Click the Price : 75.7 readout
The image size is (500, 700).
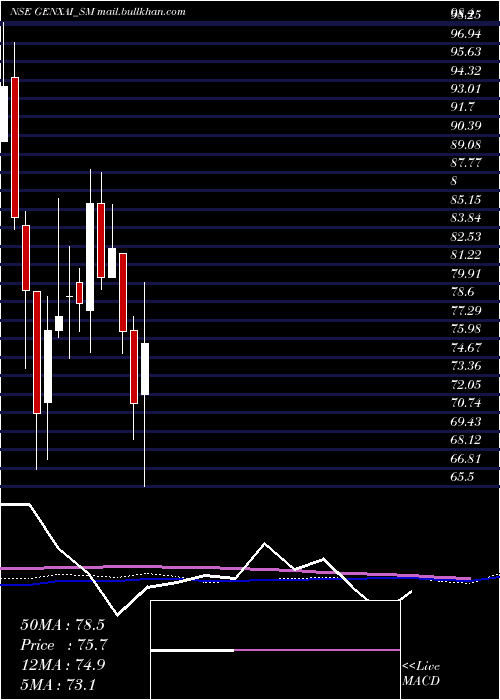64,645
